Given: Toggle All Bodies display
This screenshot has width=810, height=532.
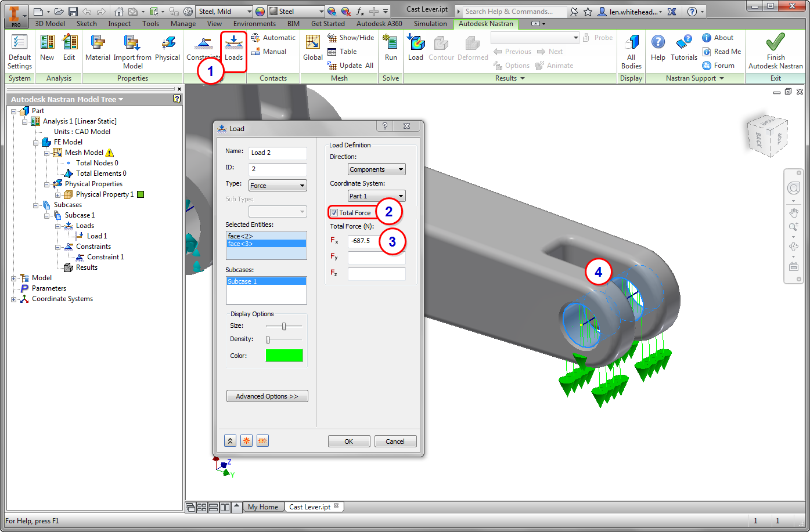Looking at the screenshot, I should tap(631, 51).
